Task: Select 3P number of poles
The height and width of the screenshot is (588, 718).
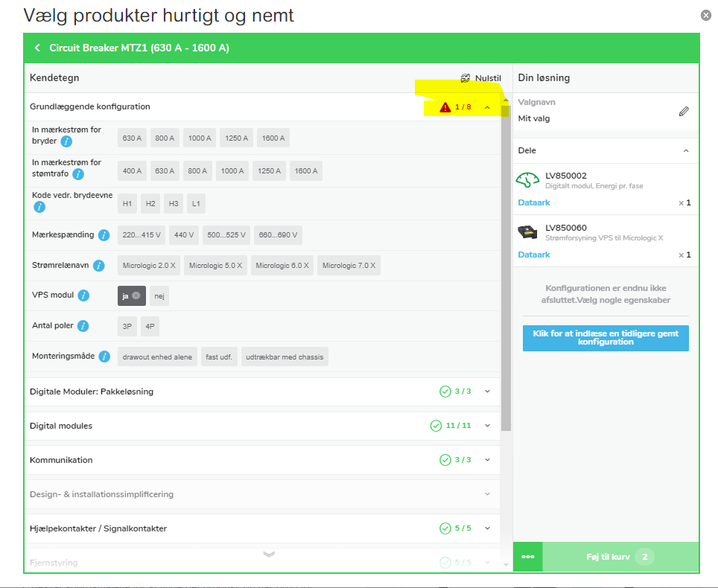Action: click(x=127, y=327)
